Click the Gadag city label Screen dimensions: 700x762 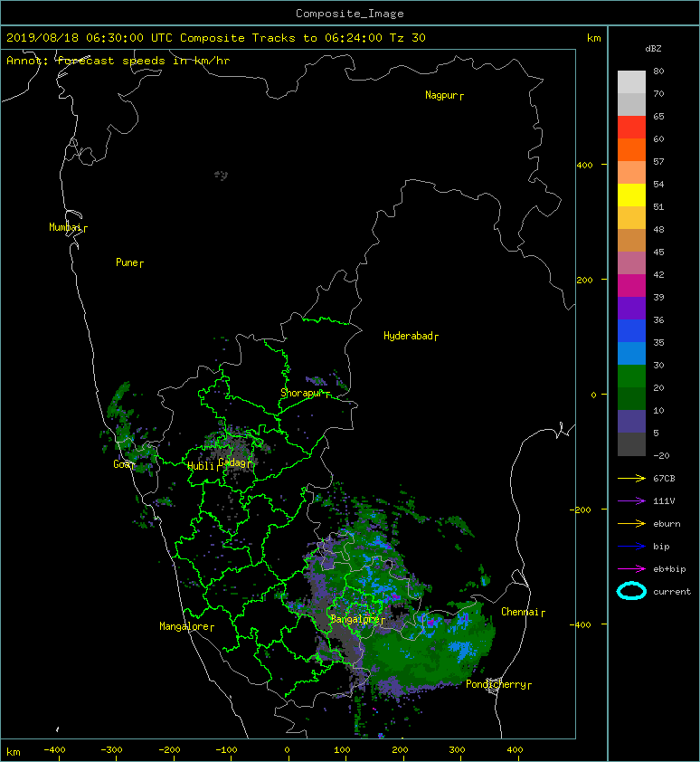tap(233, 462)
